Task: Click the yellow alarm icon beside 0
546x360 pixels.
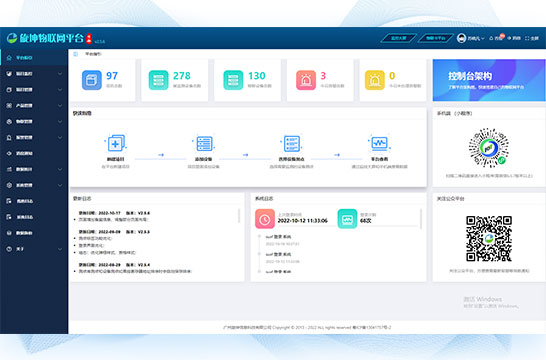Action: point(375,80)
